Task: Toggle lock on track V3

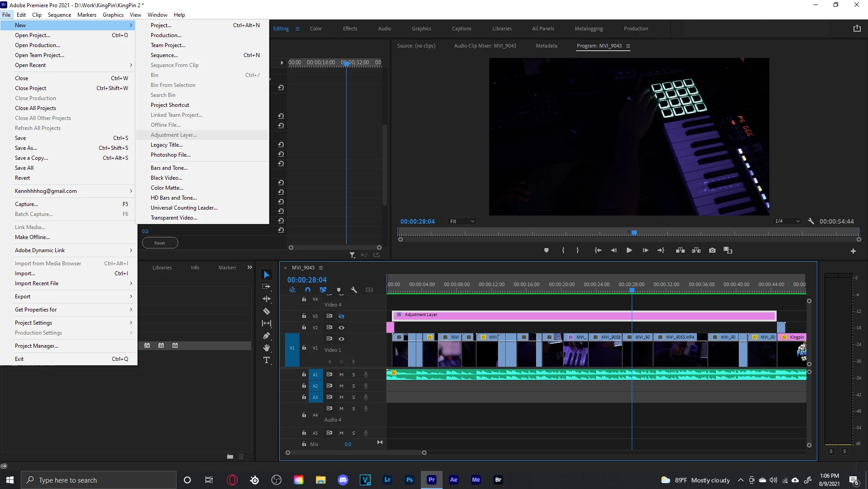Action: pos(304,316)
